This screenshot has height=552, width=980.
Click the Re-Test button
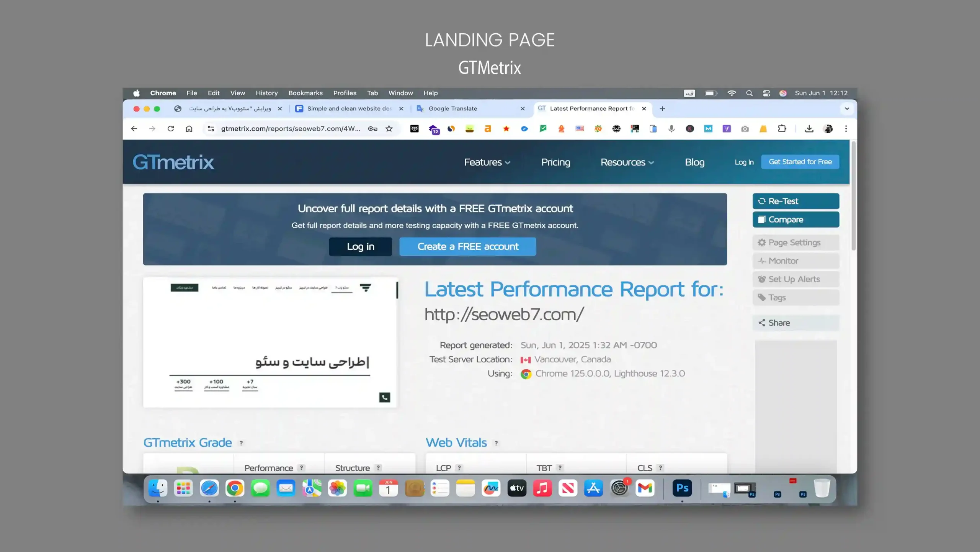click(796, 201)
